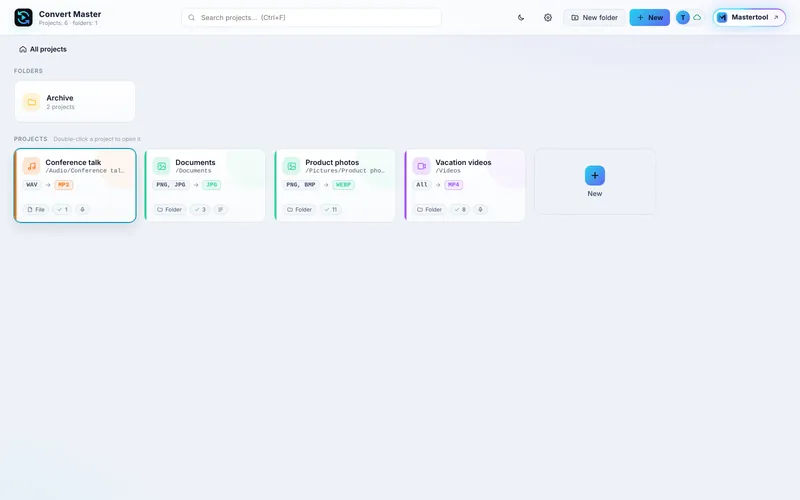Click the search magnifier icon
Screen dimensions: 800x500
(x=191, y=17)
